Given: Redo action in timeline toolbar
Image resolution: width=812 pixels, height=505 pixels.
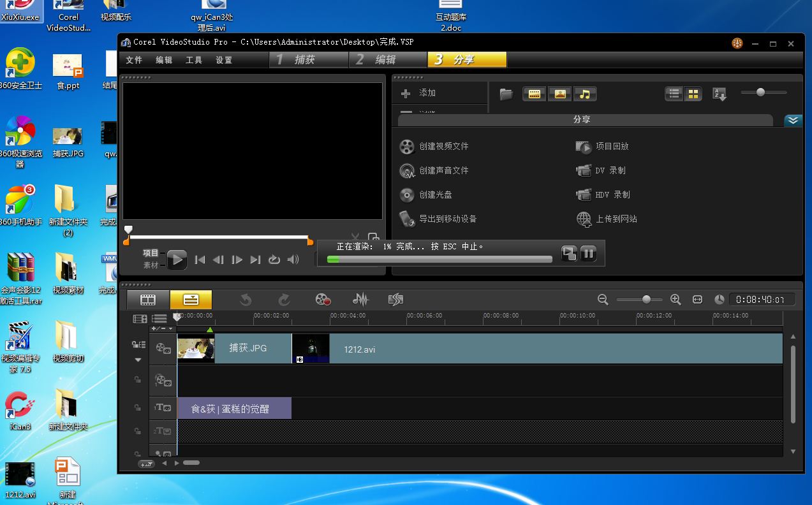Looking at the screenshot, I should coord(284,299).
